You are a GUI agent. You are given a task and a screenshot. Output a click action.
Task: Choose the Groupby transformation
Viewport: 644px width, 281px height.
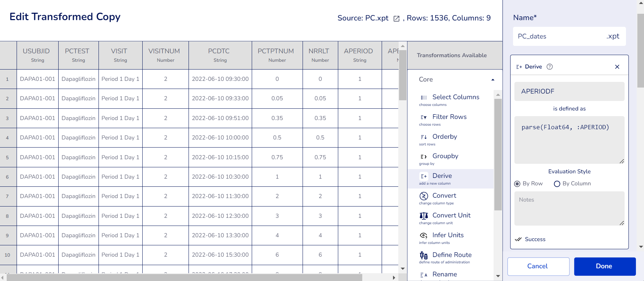pyautogui.click(x=451, y=159)
